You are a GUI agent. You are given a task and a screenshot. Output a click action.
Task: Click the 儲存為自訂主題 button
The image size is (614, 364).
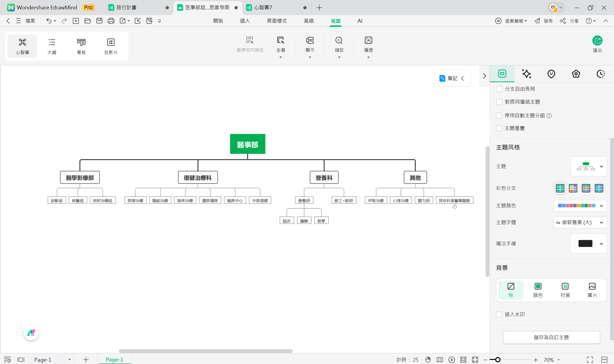click(x=551, y=337)
